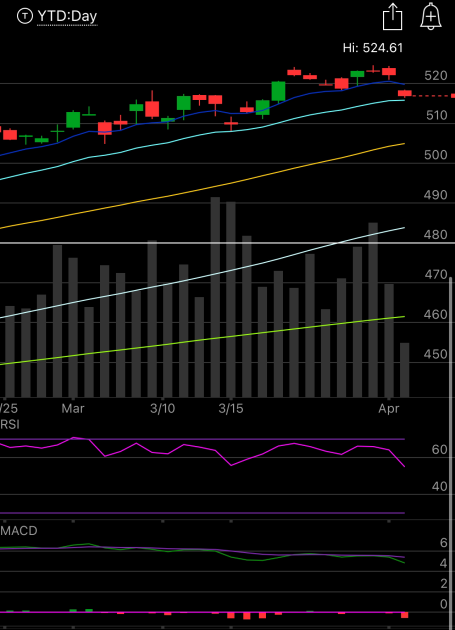Tap the 510 price axis label
Screen dimensions: 455x630
pyautogui.click(x=437, y=116)
